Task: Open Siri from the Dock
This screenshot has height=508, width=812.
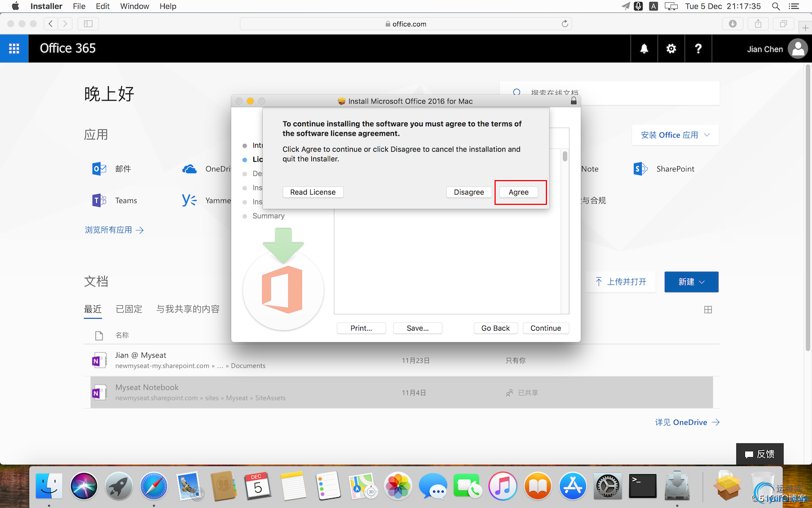Action: (84, 486)
